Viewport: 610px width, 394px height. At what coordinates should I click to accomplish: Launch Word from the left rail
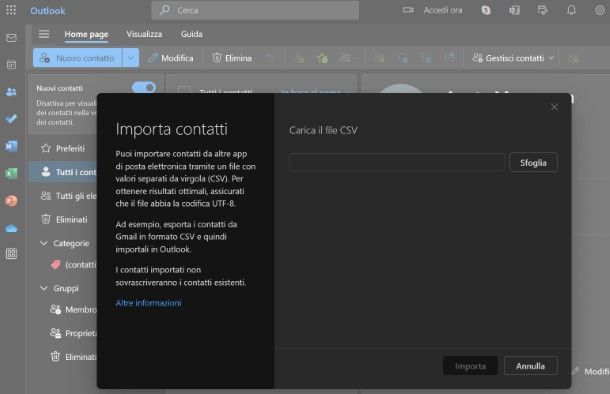click(x=11, y=146)
